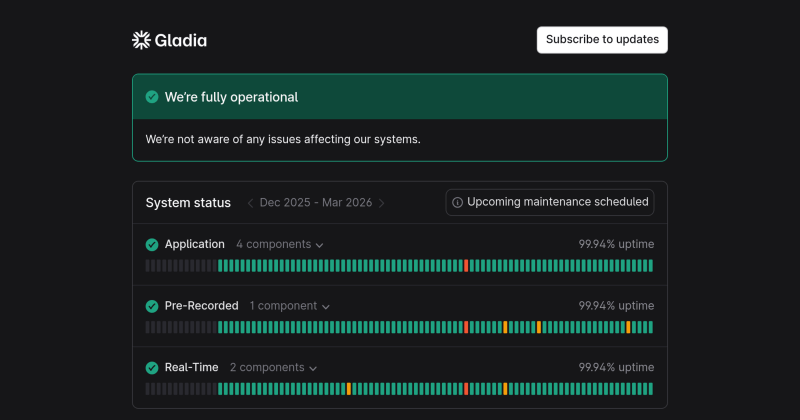This screenshot has height=420, width=800.
Task: Click the Gladia logo icon
Action: (141, 40)
